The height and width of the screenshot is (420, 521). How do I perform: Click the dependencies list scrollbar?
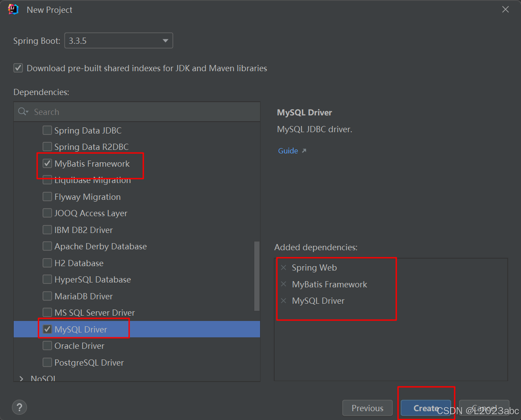click(257, 276)
